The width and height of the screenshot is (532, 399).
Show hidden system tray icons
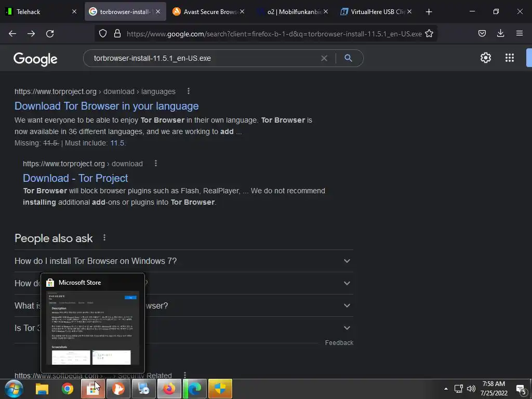tap(446, 389)
